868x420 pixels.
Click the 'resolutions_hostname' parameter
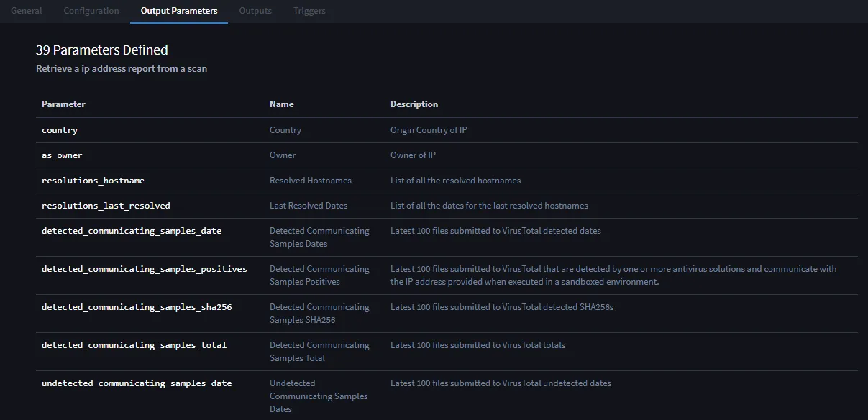click(93, 181)
